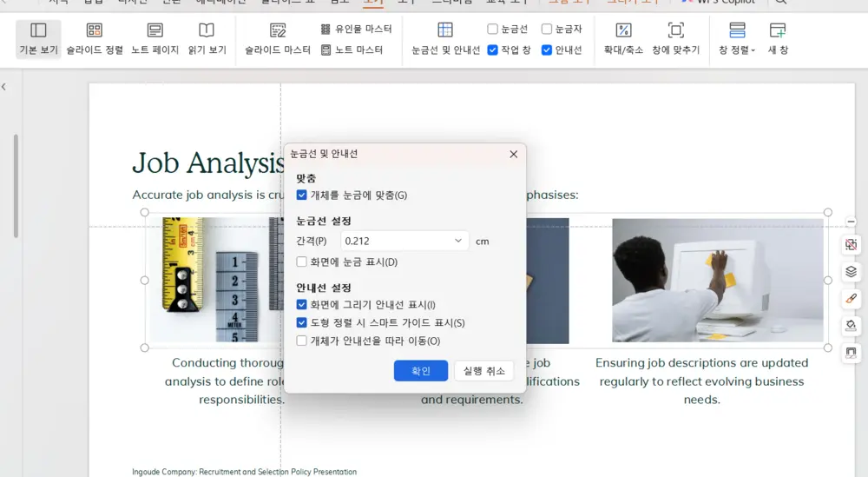Viewport: 868px width, 477px height.
Task: Click the paintbrush format icon on right sidebar
Action: pos(851,299)
